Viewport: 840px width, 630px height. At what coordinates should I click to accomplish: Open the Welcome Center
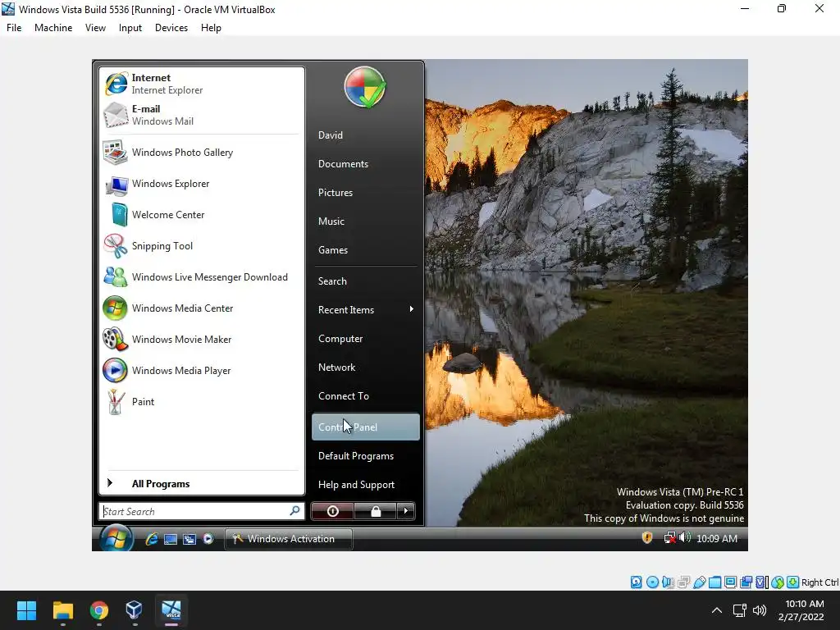202,215
